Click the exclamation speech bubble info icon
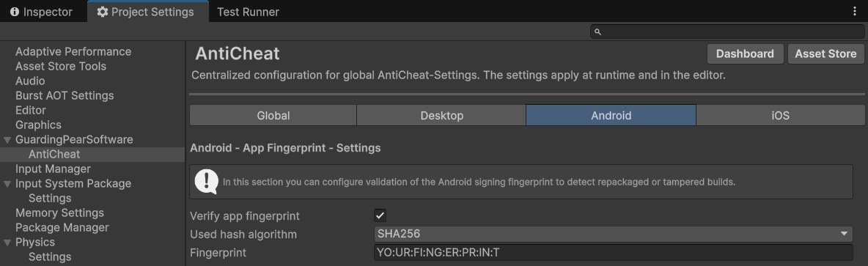Viewport: 868px width, 266px height. click(x=207, y=182)
